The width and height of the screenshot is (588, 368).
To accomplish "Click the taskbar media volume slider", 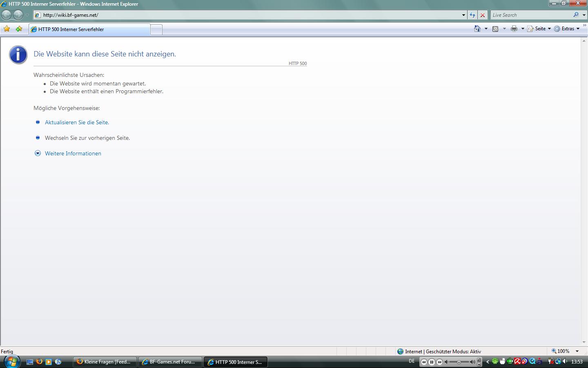I will pyautogui.click(x=459, y=362).
